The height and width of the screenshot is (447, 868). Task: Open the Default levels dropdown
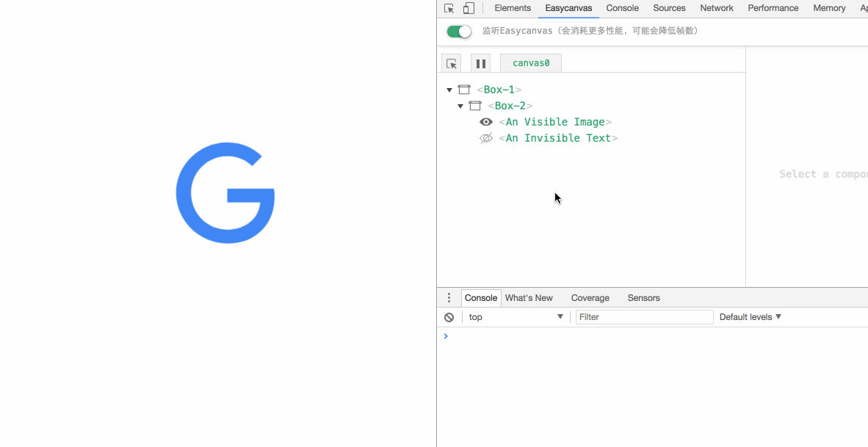coord(750,317)
